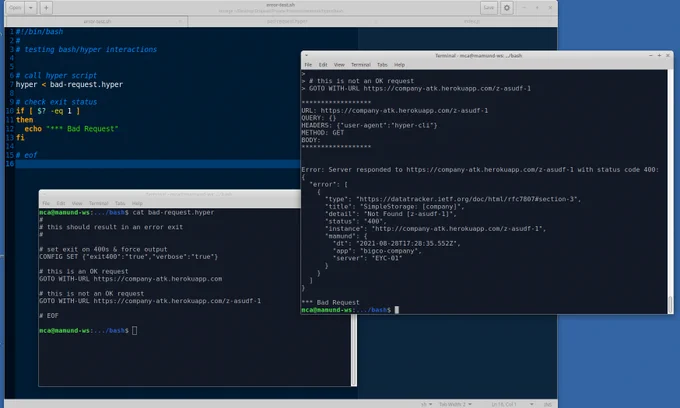680x408 pixels.
Task: Click the "title": "SimpleStorage: [company]" line
Action: pos(394,206)
